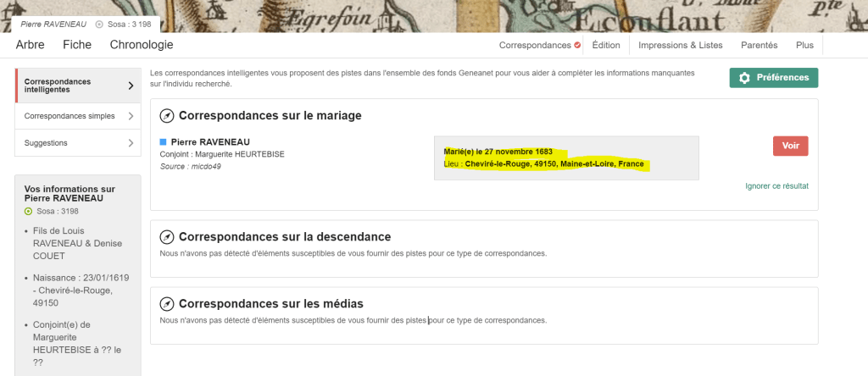The height and width of the screenshot is (376, 868).
Task: Open the Chronologie view
Action: pos(142,45)
